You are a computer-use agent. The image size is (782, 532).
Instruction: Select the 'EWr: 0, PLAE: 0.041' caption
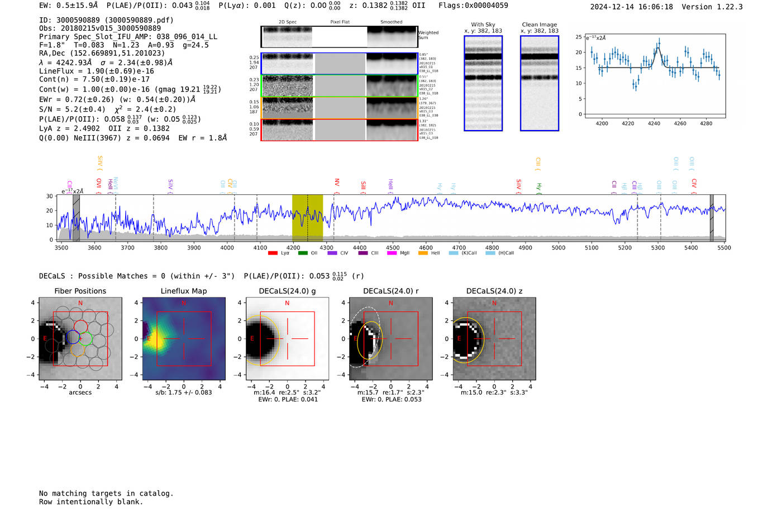(288, 399)
